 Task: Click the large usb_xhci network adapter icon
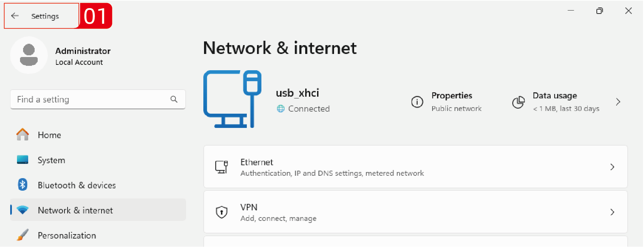coord(233,99)
